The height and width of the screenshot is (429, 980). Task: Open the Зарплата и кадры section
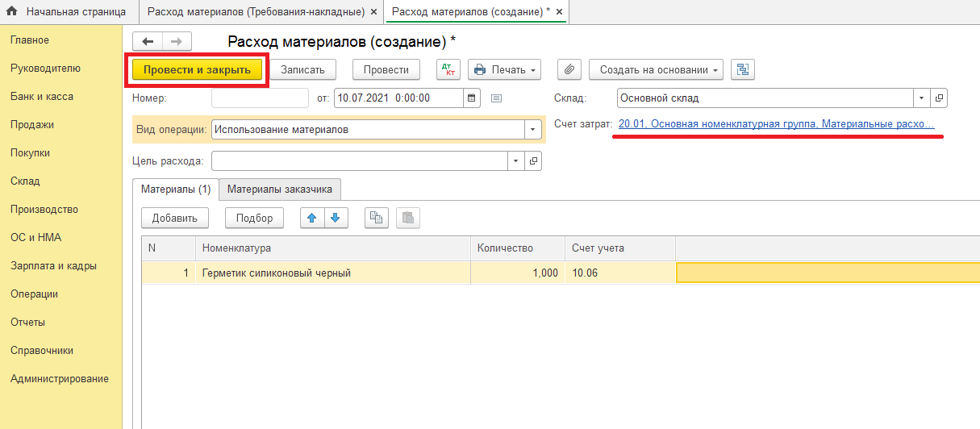pyautogui.click(x=53, y=266)
